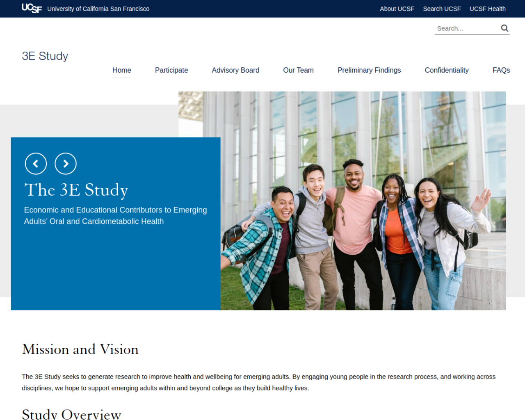Open the FAQs page
This screenshot has height=420, width=525.
point(501,70)
